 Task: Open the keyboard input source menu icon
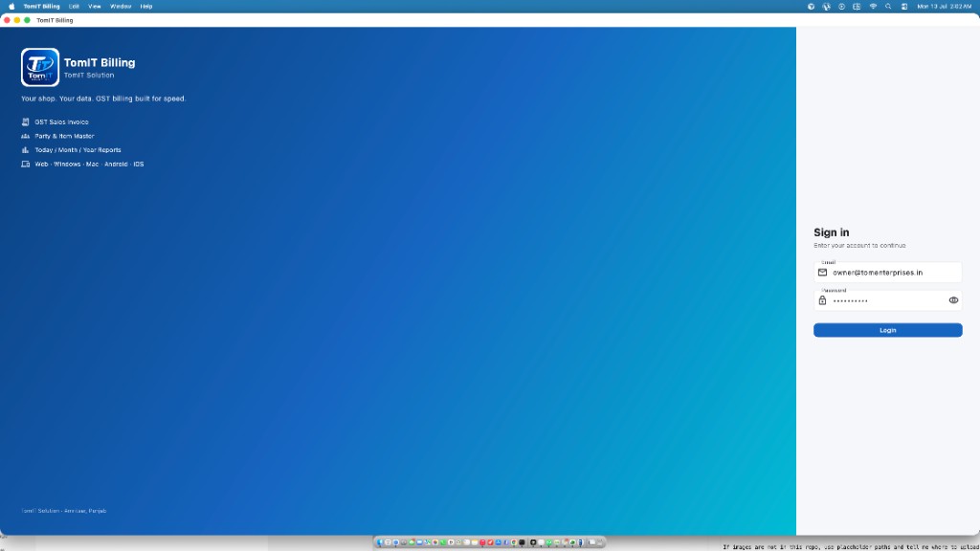[857, 7]
